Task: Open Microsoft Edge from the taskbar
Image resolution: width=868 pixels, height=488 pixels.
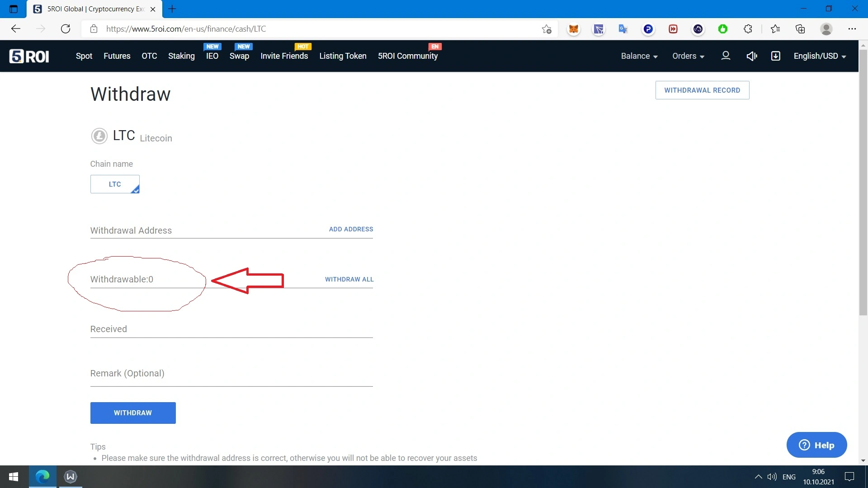Action: (x=42, y=477)
